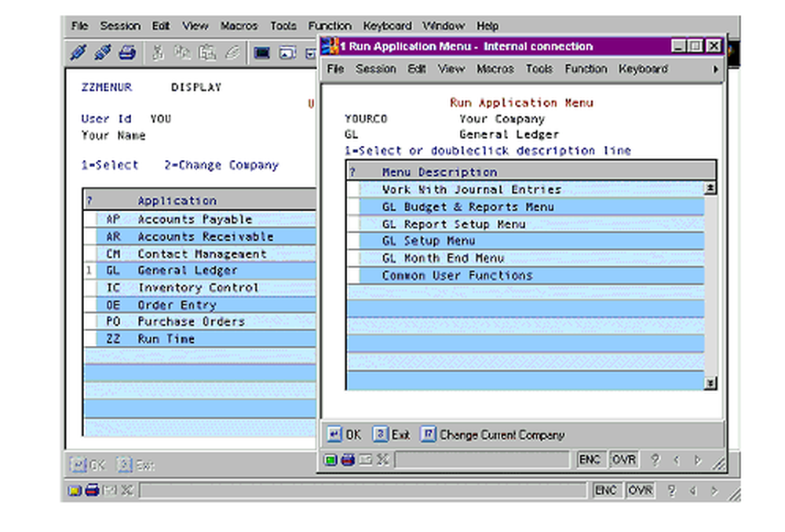Click the black display screen icon in background toolbar

point(262,53)
